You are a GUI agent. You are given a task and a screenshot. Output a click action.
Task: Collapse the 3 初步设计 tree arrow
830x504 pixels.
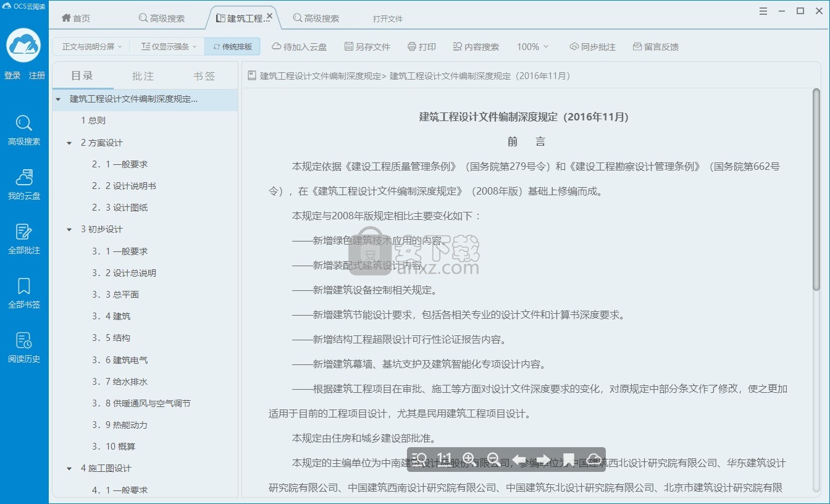pyautogui.click(x=69, y=229)
